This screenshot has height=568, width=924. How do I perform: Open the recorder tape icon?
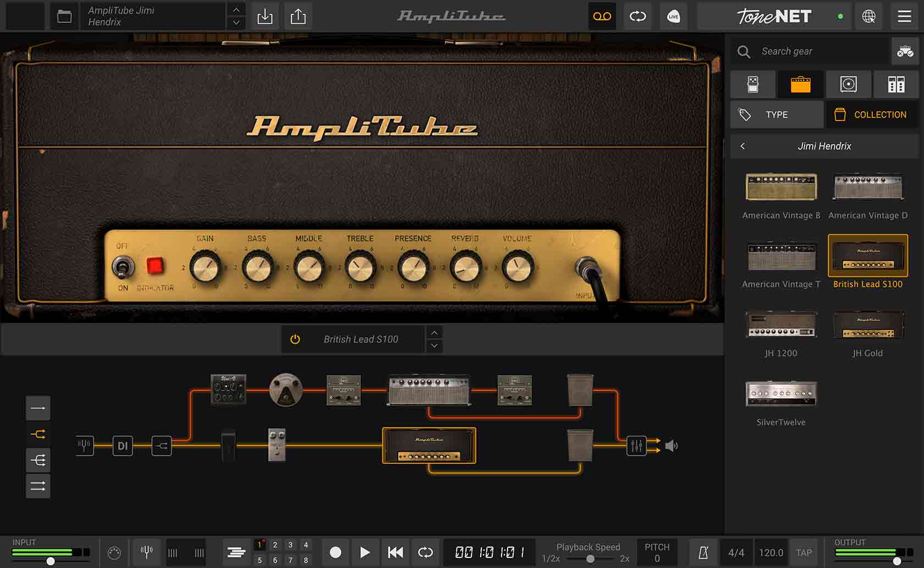point(602,17)
